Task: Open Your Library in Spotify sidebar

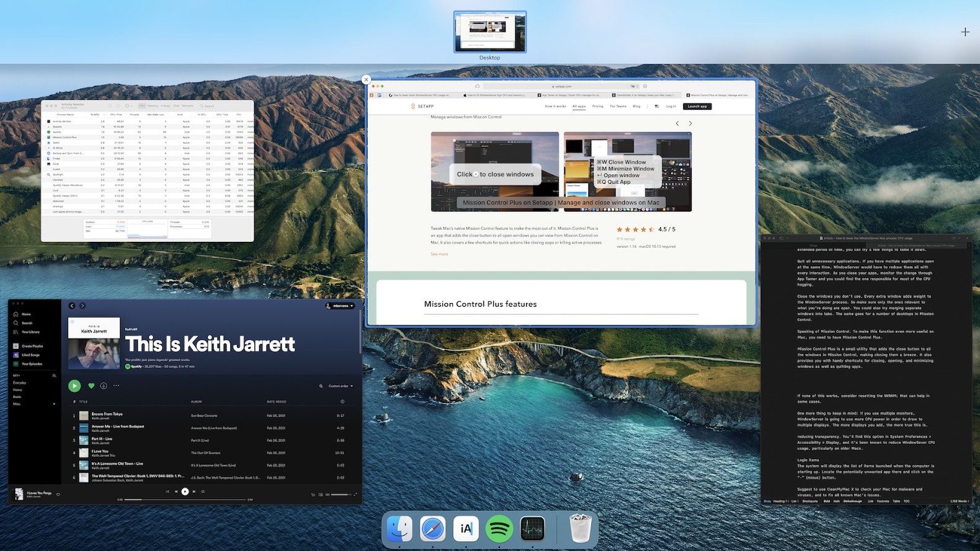Action: [x=27, y=332]
